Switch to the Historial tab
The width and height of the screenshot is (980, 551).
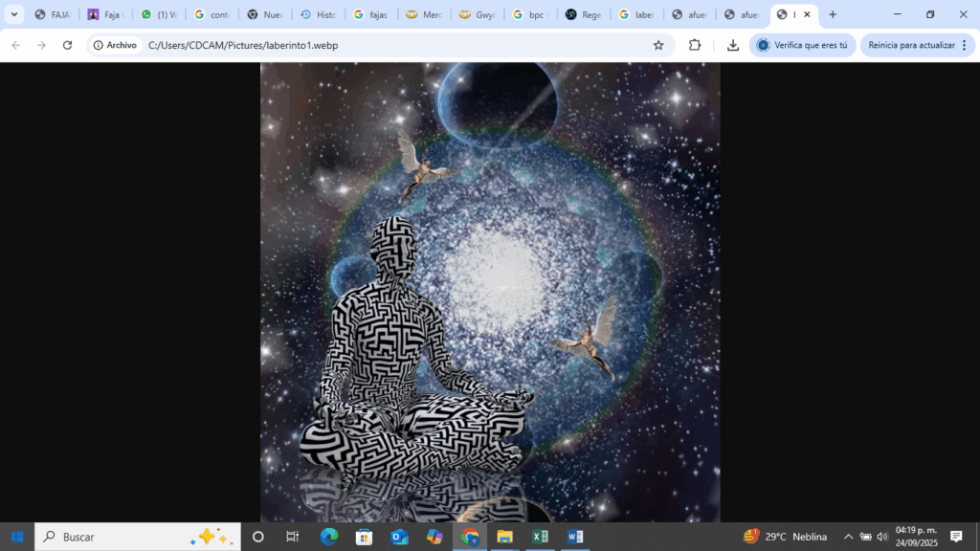tap(317, 14)
